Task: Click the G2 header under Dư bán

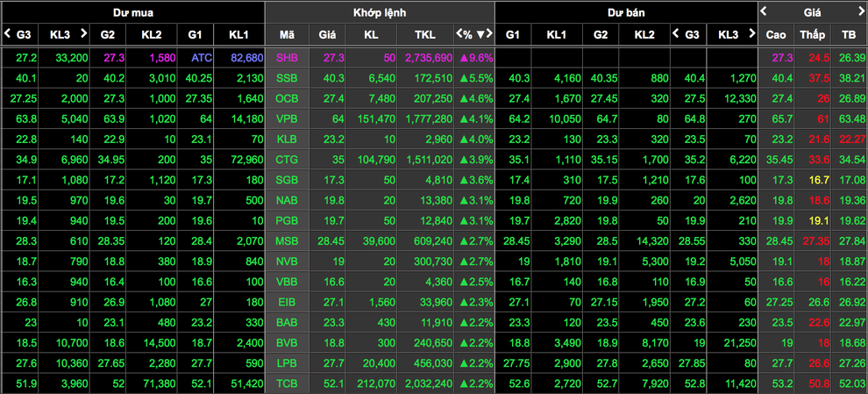Action: (x=601, y=35)
